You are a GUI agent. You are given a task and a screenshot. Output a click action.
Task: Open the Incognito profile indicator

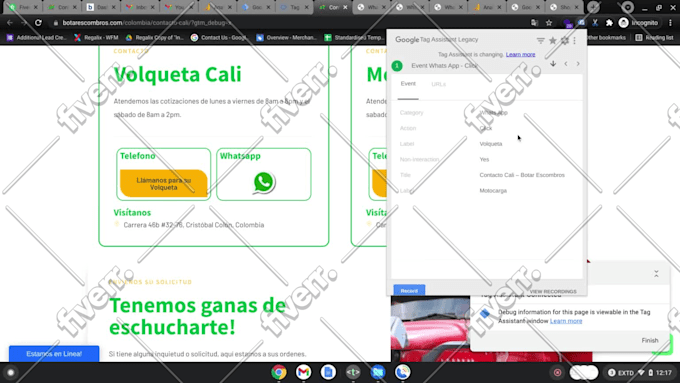pos(638,23)
